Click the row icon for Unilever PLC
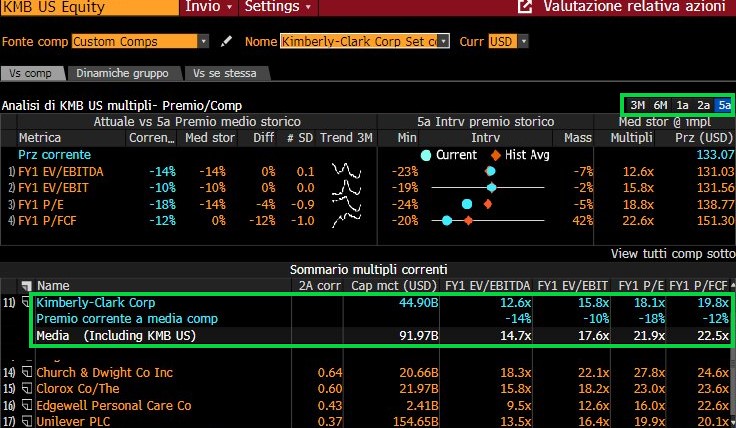This screenshot has height=428, width=736. (x=27, y=421)
